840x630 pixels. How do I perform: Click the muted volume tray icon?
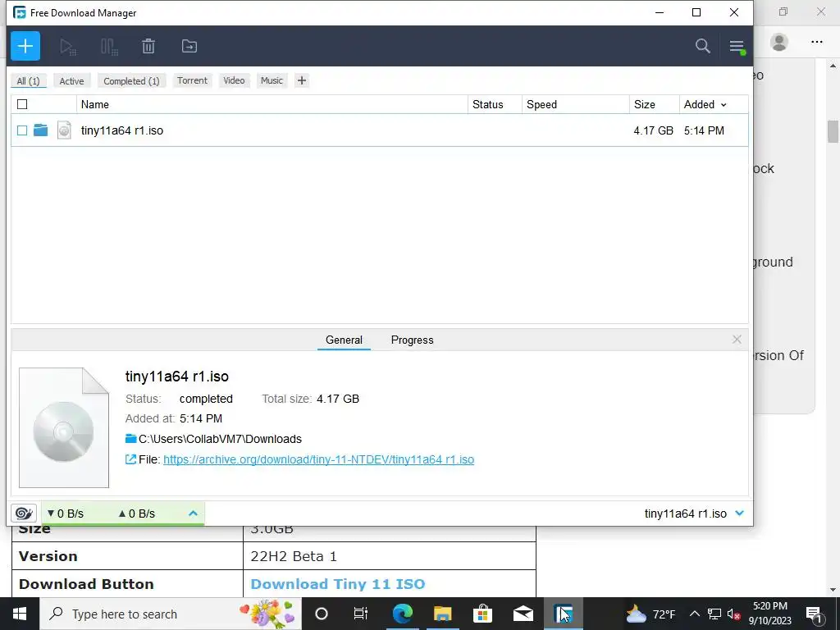click(x=734, y=614)
